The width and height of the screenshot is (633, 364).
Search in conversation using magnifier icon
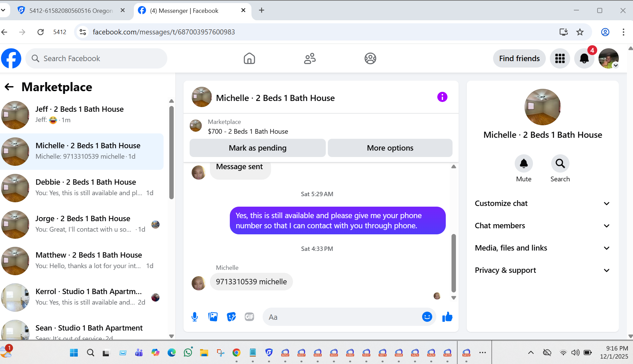(560, 164)
